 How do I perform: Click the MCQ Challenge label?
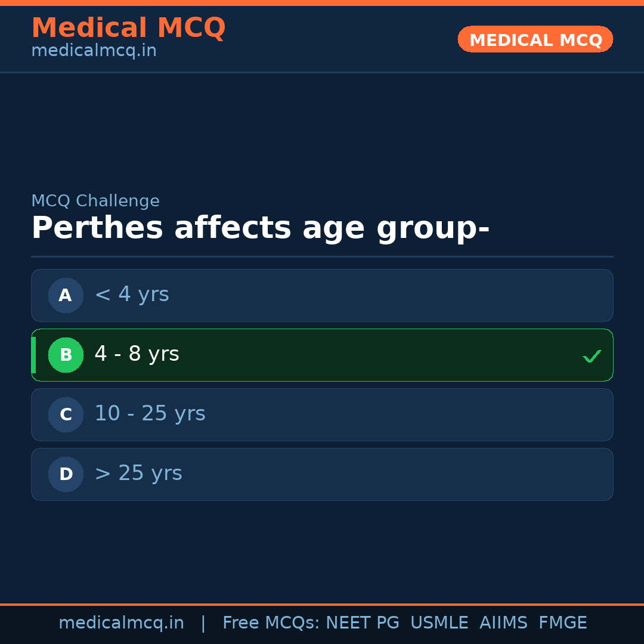95,201
